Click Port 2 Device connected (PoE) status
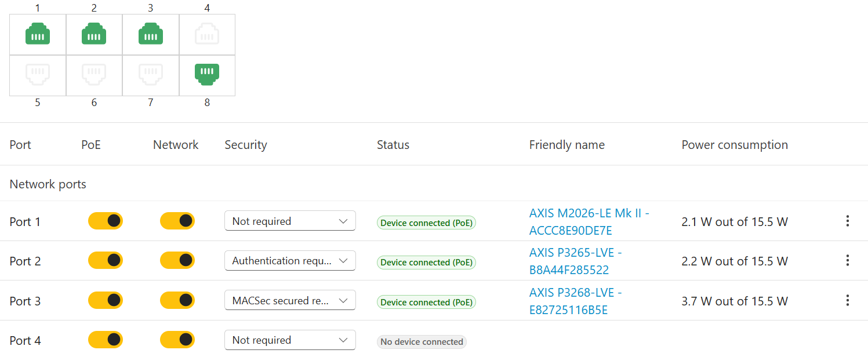 coord(426,262)
